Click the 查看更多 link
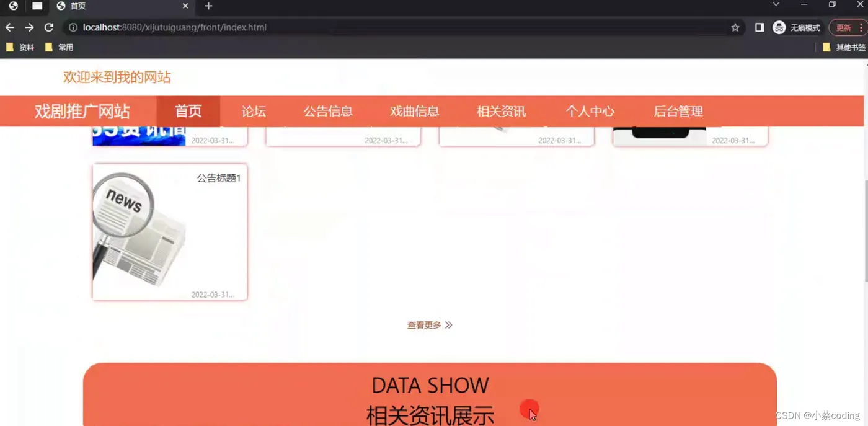Viewport: 868px width, 426px height. (x=424, y=325)
